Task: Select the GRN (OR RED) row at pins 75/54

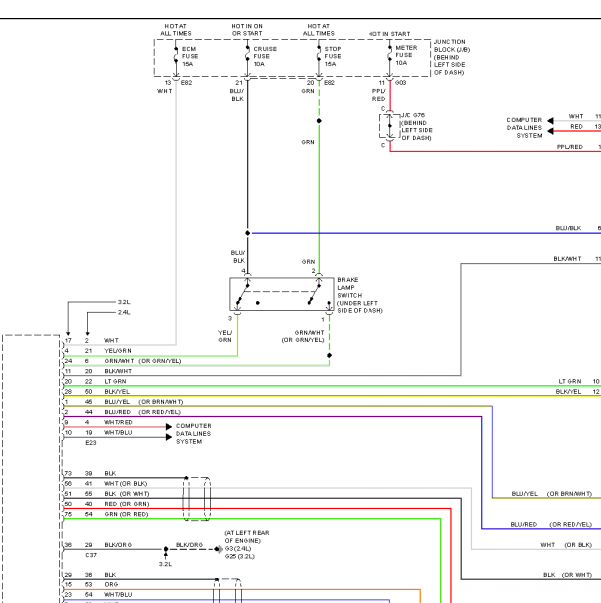Action: [x=107, y=514]
